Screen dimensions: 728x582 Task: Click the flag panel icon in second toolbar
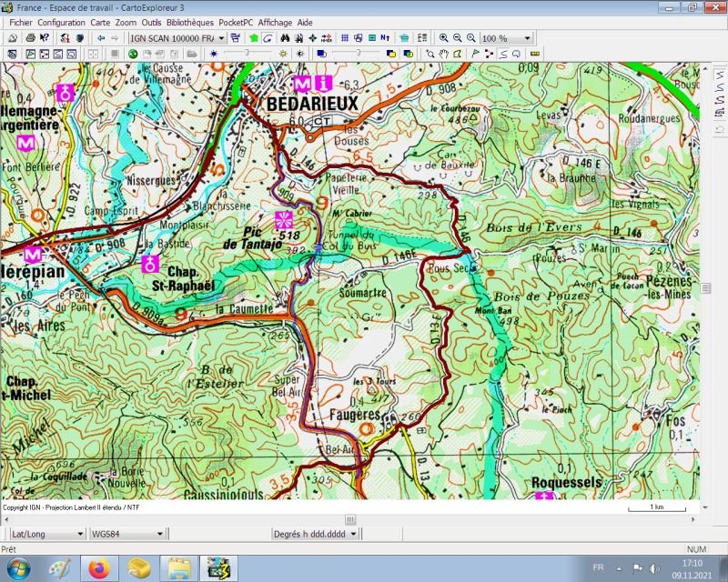(x=30, y=54)
